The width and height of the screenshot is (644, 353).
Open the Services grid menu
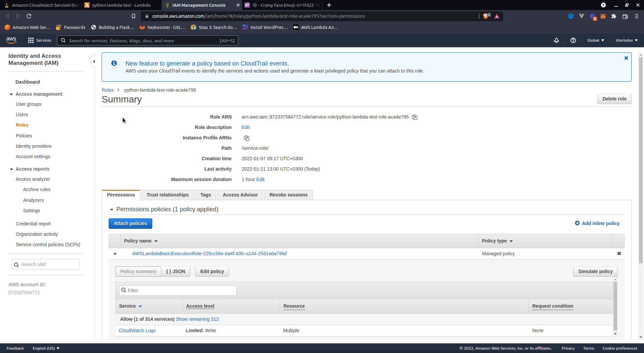pos(31,40)
